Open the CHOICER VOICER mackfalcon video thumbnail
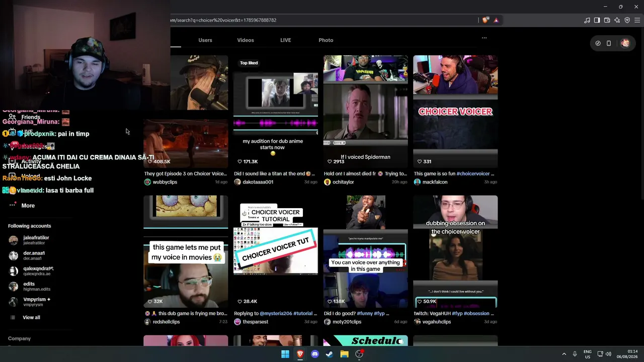Screen dimensions: 644x362 coord(455,111)
